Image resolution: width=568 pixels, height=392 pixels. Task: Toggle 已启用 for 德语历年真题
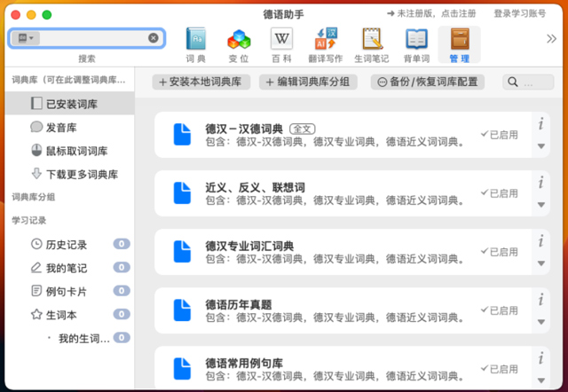click(499, 310)
